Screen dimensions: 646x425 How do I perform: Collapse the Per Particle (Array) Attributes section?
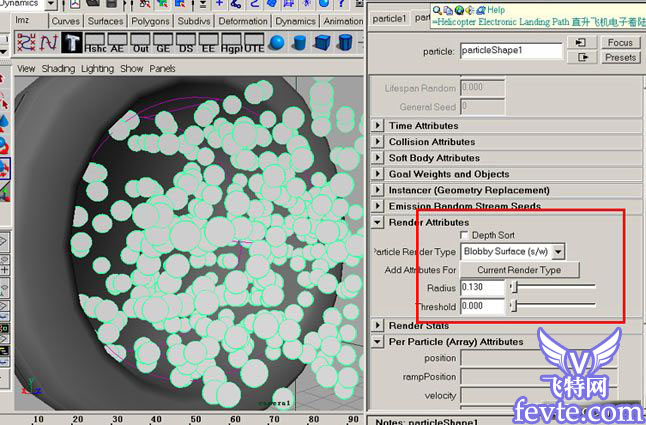pyautogui.click(x=377, y=341)
